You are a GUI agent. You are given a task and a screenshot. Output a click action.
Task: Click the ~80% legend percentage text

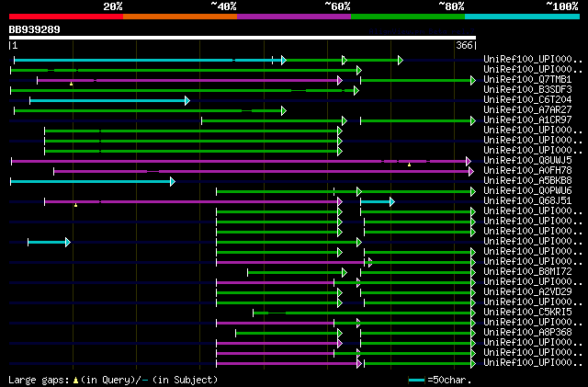coord(451,6)
